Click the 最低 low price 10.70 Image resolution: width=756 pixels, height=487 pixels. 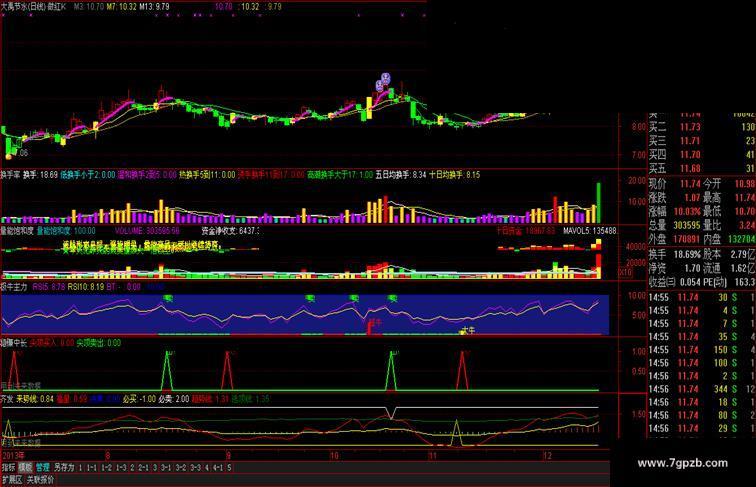[x=744, y=211]
